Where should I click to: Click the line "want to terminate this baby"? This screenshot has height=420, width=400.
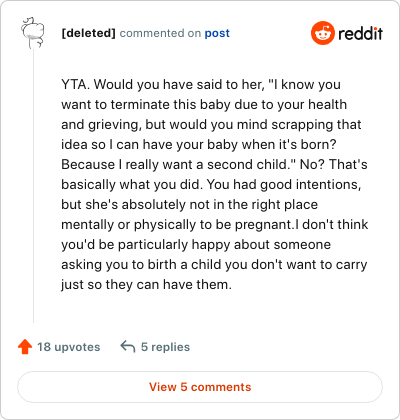(x=204, y=105)
